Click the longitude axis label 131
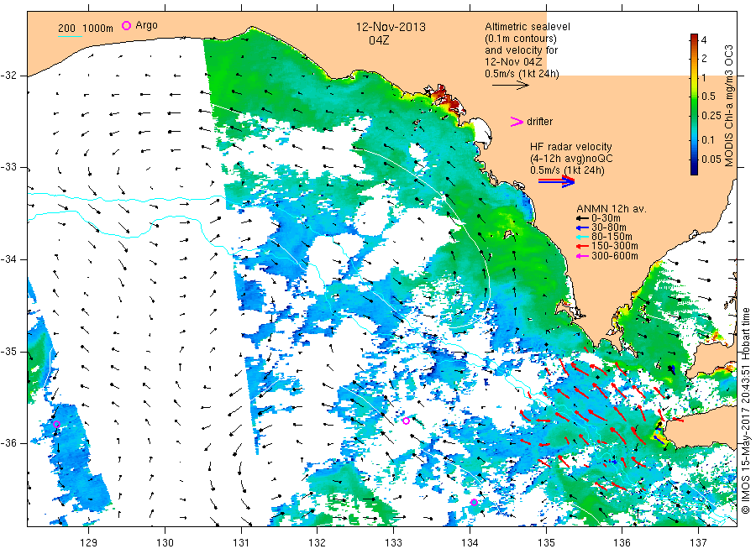This screenshot has width=756, height=554. click(241, 543)
